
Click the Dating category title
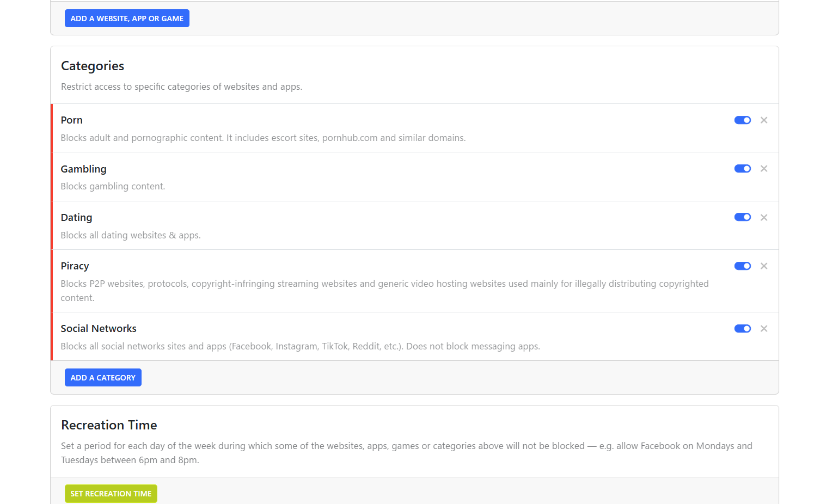(76, 218)
